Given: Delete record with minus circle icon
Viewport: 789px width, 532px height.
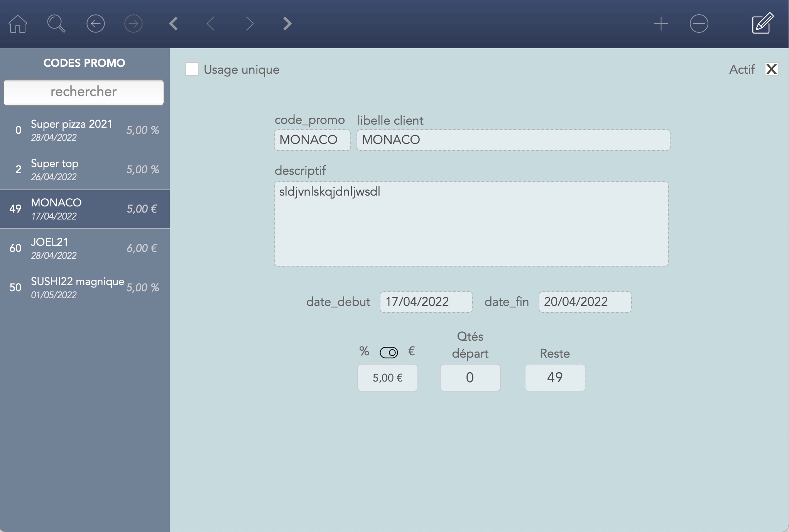Looking at the screenshot, I should click(x=699, y=24).
